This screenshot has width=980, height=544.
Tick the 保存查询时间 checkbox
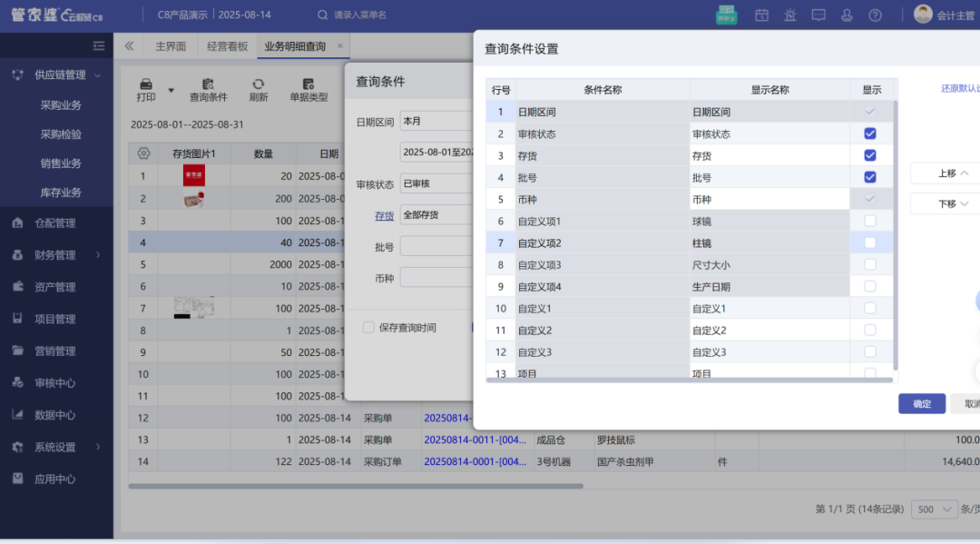point(368,327)
